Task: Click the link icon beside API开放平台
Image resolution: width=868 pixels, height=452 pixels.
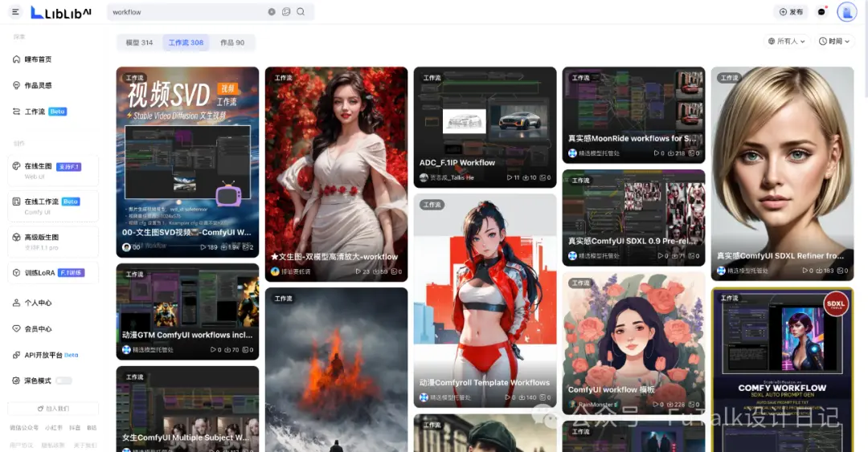Action: pos(16,355)
